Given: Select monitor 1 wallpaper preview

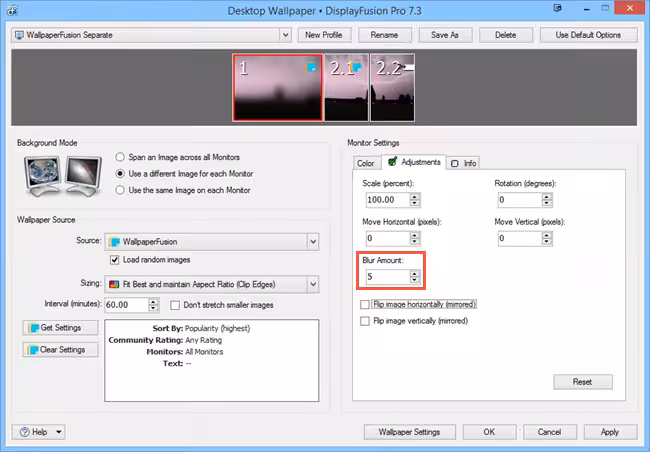Looking at the screenshot, I should pyautogui.click(x=277, y=87).
